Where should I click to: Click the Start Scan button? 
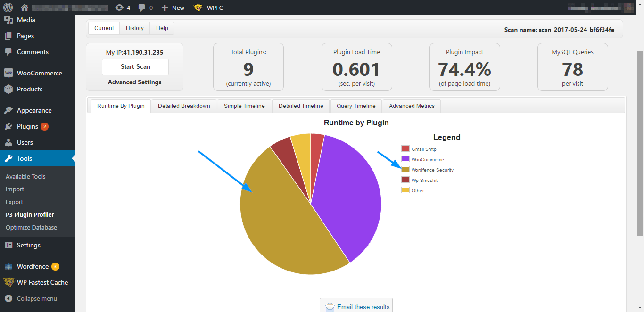pyautogui.click(x=135, y=67)
